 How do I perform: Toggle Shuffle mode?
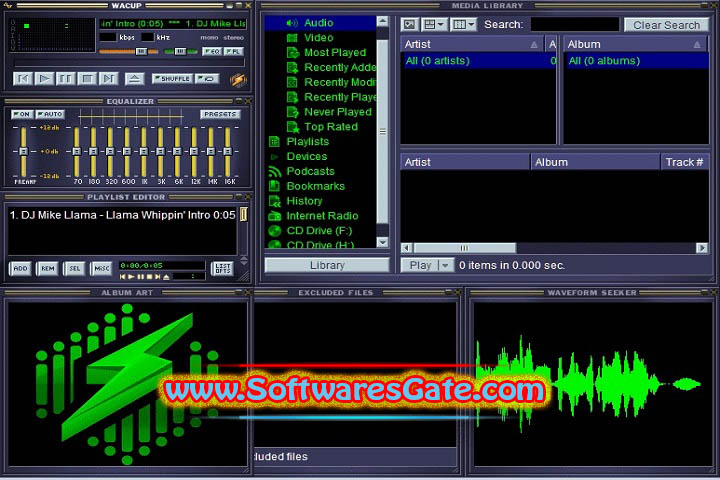coord(172,79)
